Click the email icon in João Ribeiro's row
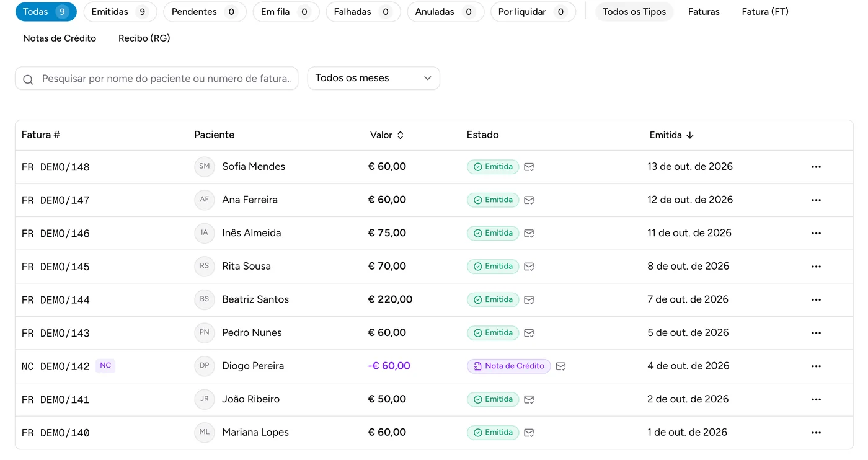 529,399
